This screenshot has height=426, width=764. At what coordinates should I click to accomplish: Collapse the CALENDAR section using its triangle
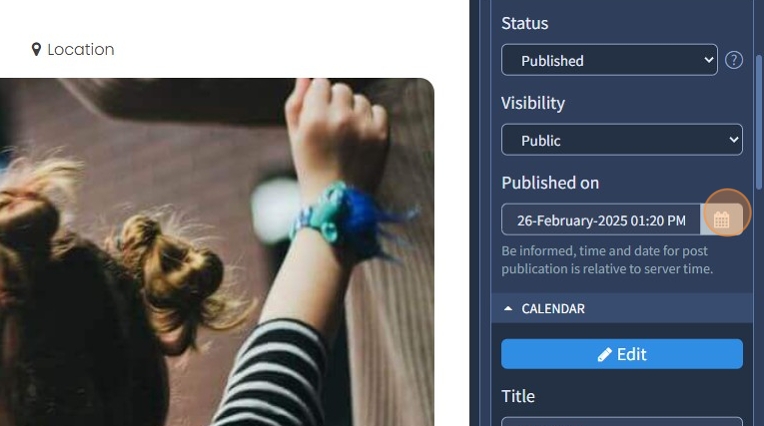tap(508, 309)
